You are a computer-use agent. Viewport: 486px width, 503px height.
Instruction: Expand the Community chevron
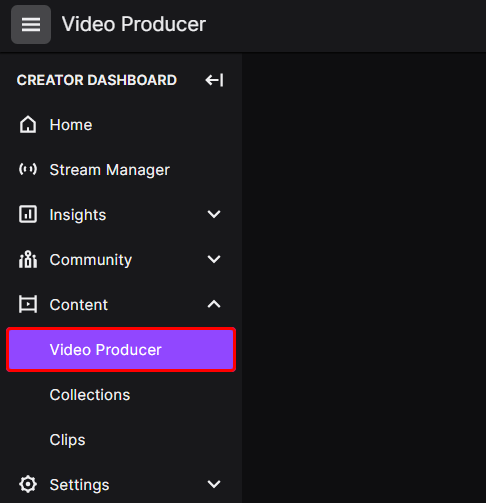[x=214, y=259]
